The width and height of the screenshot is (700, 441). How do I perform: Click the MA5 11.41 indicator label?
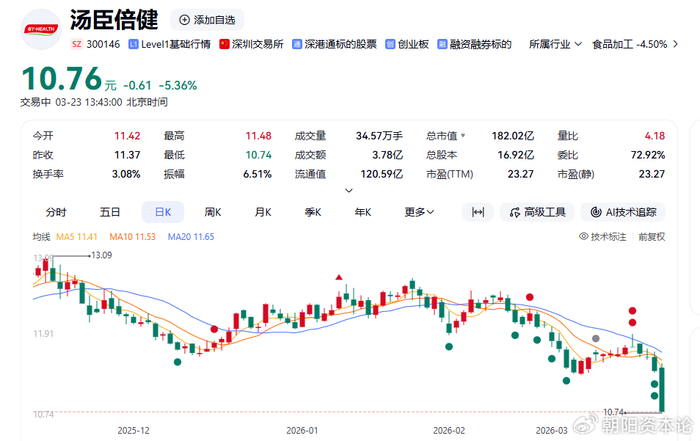pyautogui.click(x=76, y=237)
